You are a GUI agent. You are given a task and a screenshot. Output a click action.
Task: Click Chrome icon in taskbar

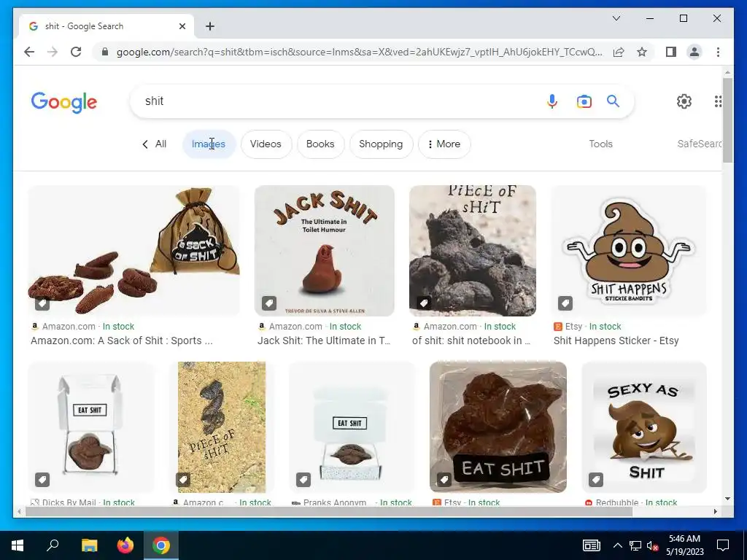[x=161, y=545]
